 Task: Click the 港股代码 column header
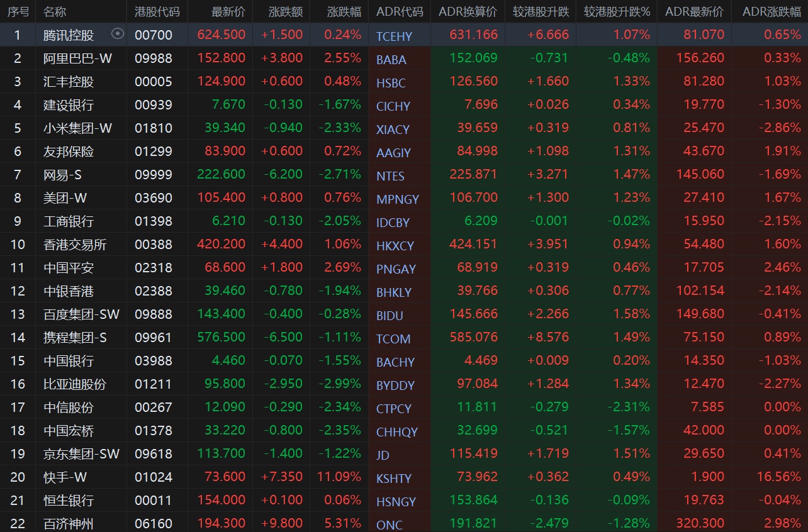[157, 12]
